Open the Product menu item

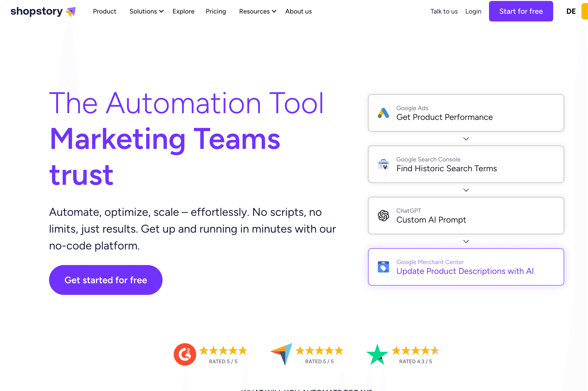105,11
